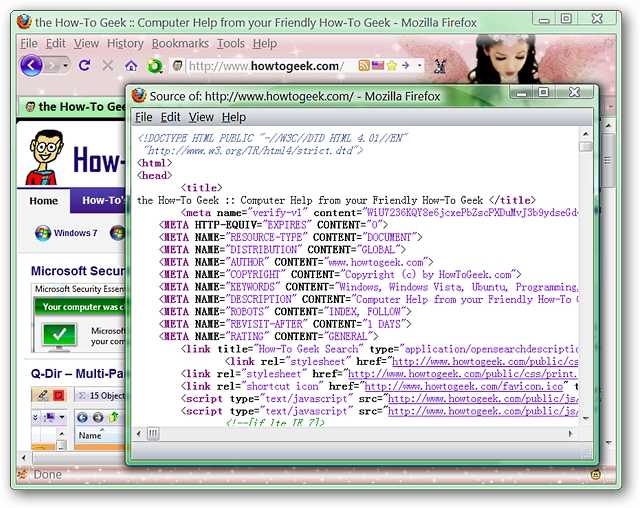Open Help menu in the Source window
This screenshot has height=508, width=640.
tap(234, 117)
